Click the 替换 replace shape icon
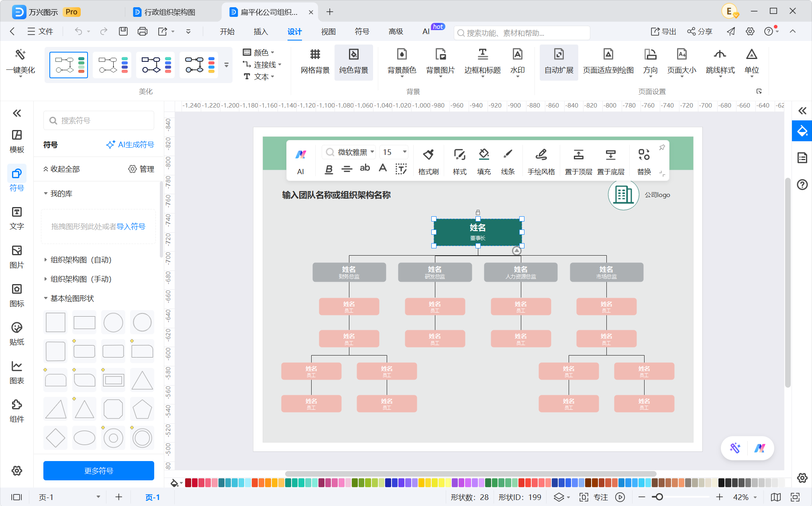 pyautogui.click(x=644, y=154)
